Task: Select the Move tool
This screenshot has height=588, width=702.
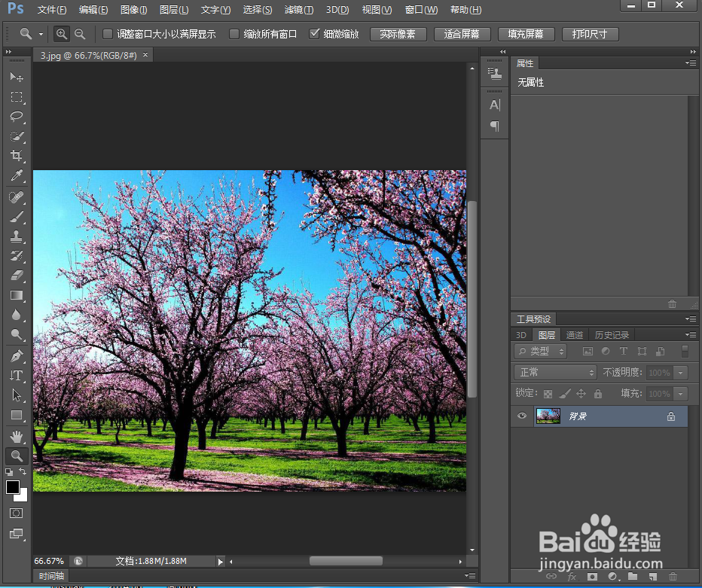Action: pyautogui.click(x=17, y=77)
